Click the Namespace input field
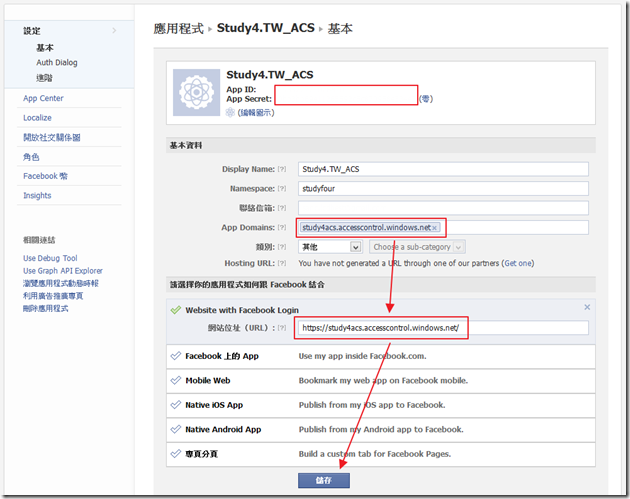This screenshot has width=630, height=499. [443, 188]
